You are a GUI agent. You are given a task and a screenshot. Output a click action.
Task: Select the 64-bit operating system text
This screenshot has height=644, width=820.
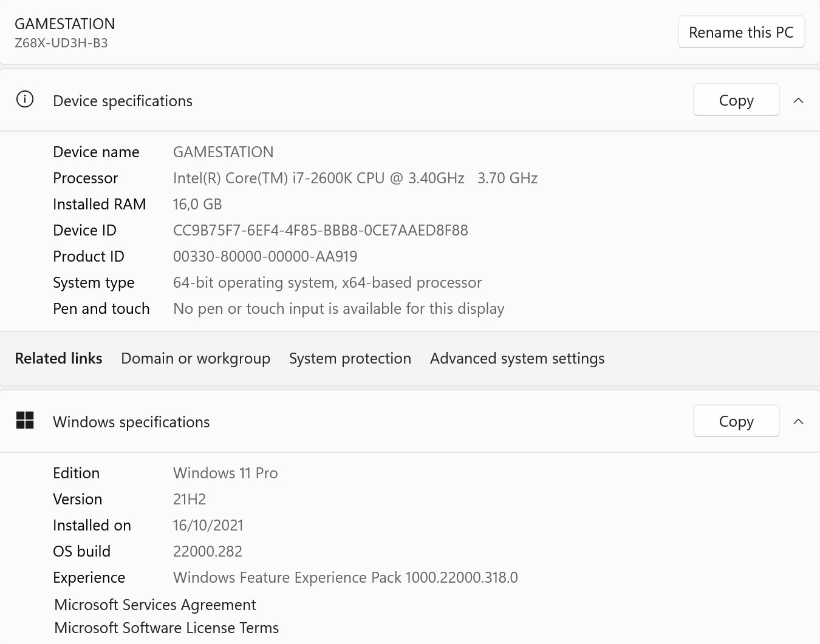click(327, 283)
